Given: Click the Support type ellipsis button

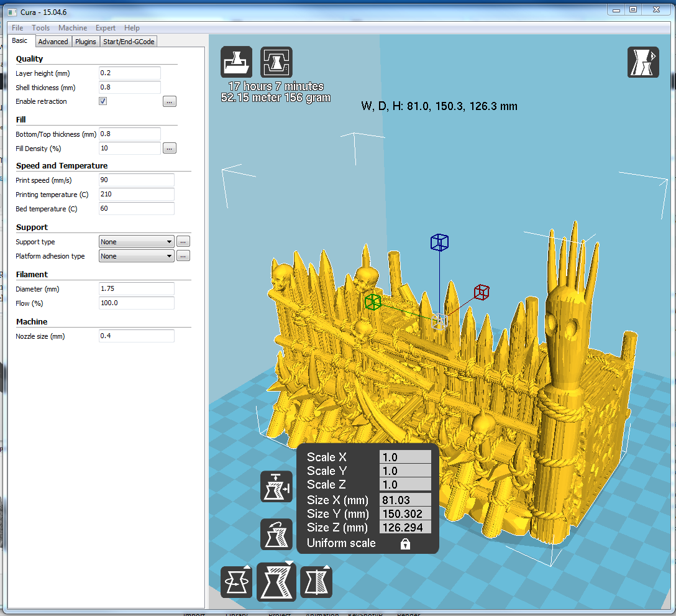Looking at the screenshot, I should coord(183,242).
